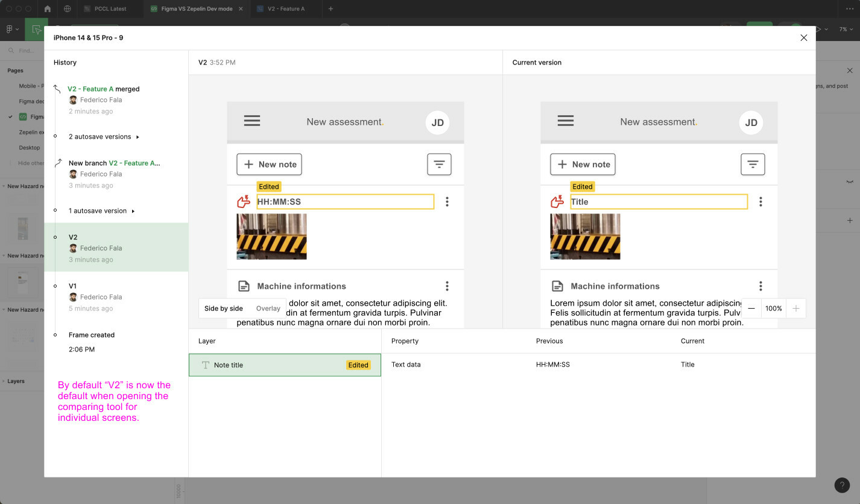This screenshot has height=504, width=860.
Task: Click New note button in Current version preview
Action: [x=583, y=164]
